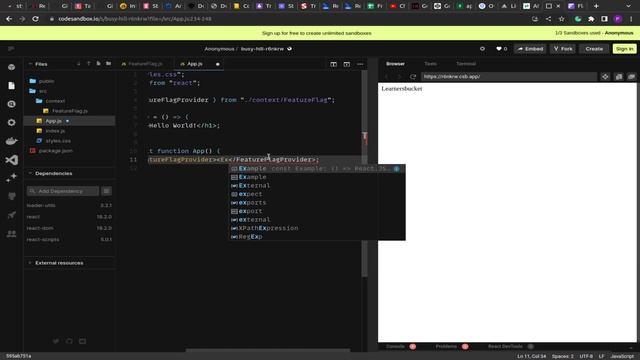
Task: Select the RegExp autocomplete suggestion
Action: [317, 237]
